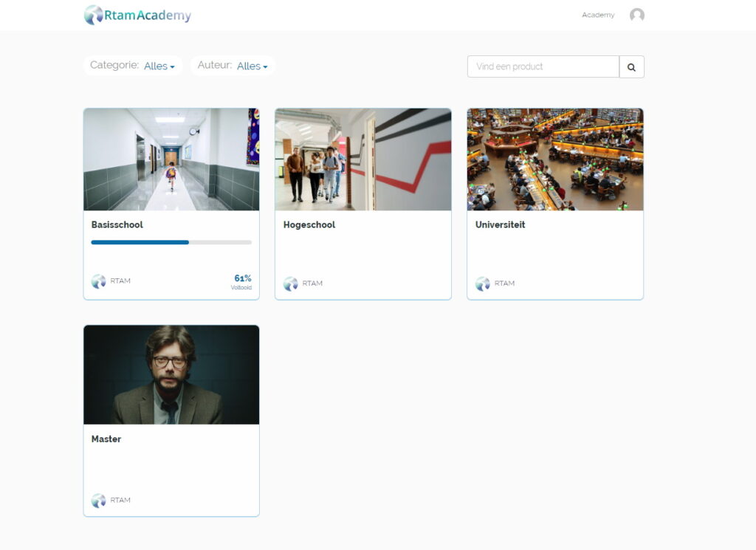Go to Academy in top navigation
Screen dimensions: 756x550
click(598, 15)
